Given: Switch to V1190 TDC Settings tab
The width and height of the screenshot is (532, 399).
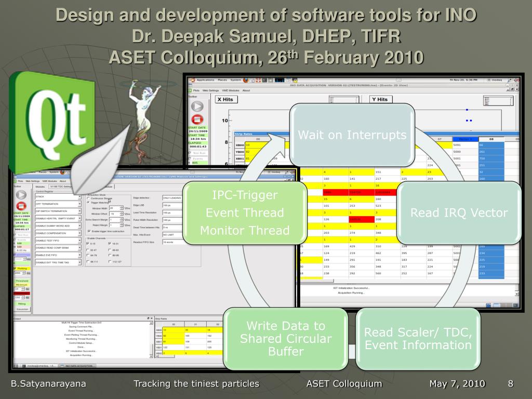Looking at the screenshot, I should click(x=61, y=187).
